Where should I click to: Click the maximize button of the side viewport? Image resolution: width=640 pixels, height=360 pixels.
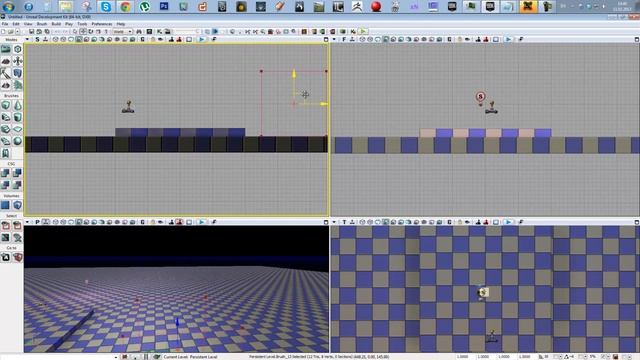tap(326, 40)
